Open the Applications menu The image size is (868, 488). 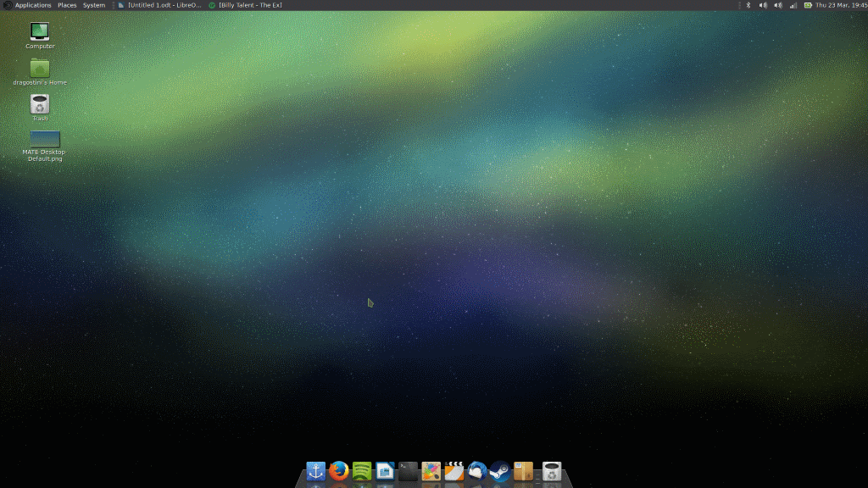[x=32, y=5]
